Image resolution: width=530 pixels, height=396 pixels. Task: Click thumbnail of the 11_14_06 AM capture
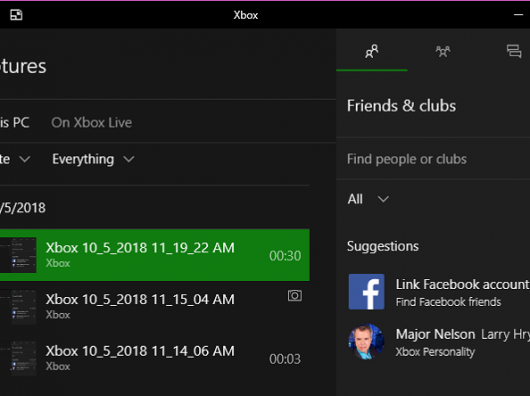(18, 358)
